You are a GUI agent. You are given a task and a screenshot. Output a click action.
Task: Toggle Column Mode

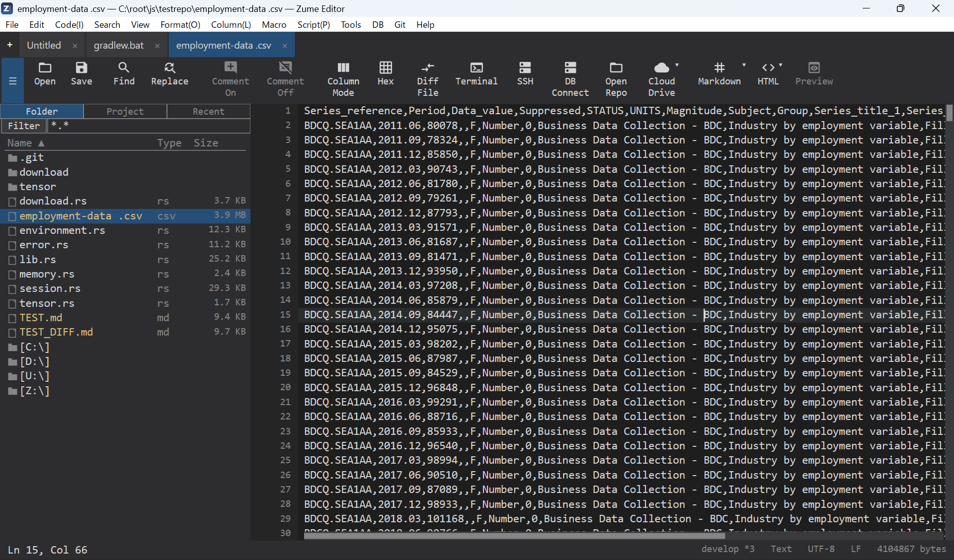pos(343,79)
